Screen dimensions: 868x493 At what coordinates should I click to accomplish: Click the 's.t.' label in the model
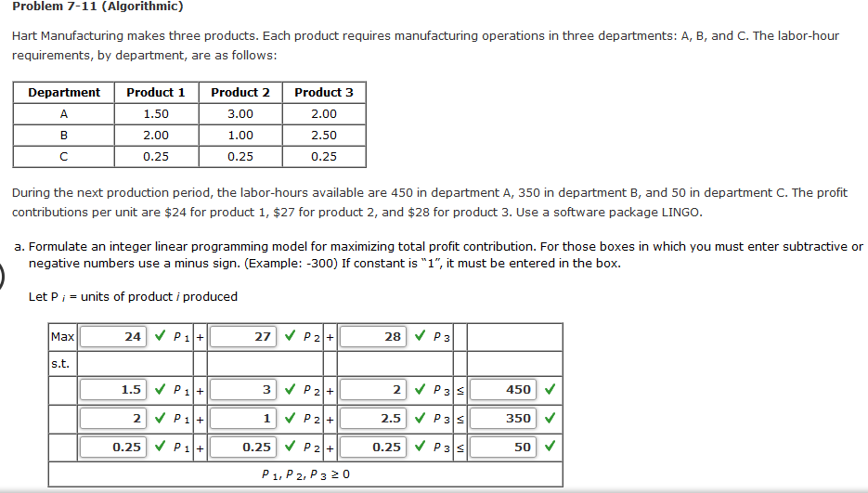tap(60, 364)
